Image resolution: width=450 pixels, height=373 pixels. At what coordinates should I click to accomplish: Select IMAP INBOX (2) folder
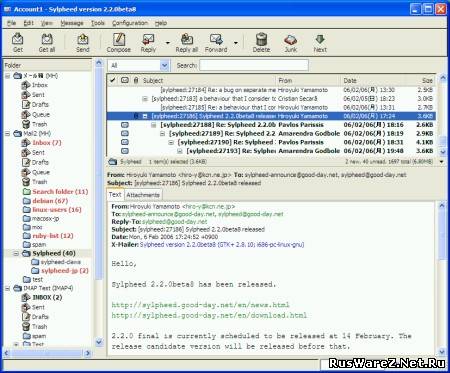pos(47,297)
